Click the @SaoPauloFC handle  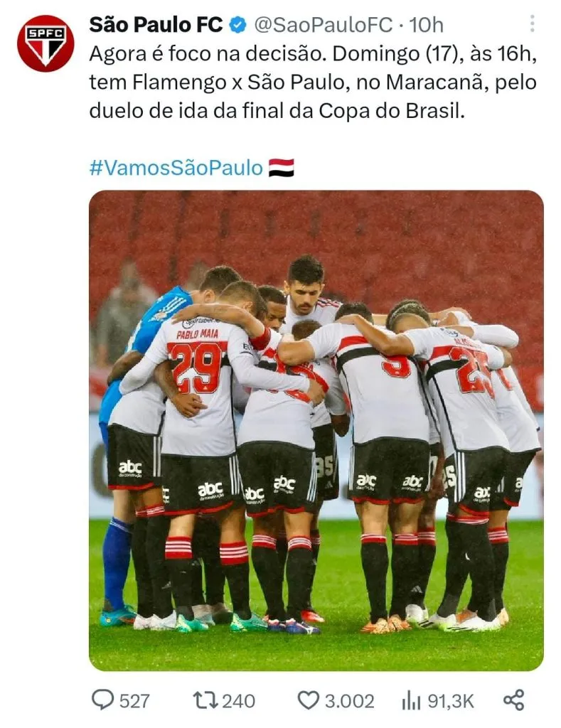point(324,25)
